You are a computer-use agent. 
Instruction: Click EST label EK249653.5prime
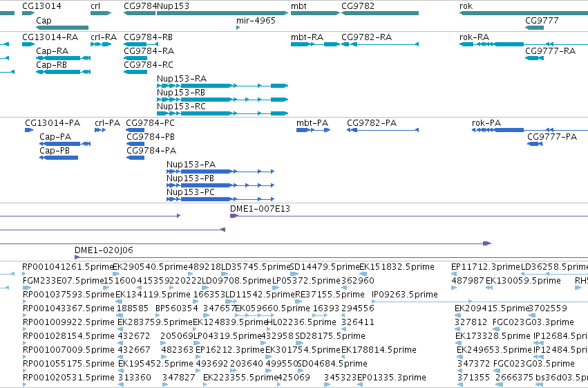[x=494, y=350]
